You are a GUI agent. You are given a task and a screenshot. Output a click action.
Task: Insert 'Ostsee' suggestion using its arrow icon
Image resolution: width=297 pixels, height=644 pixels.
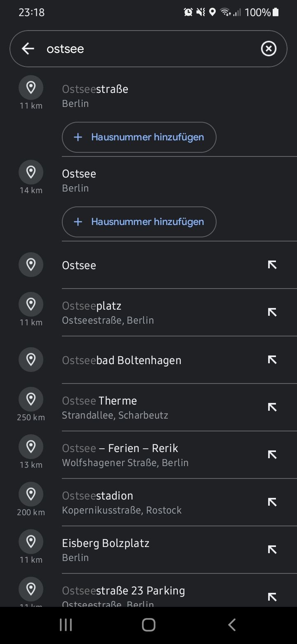tap(272, 265)
